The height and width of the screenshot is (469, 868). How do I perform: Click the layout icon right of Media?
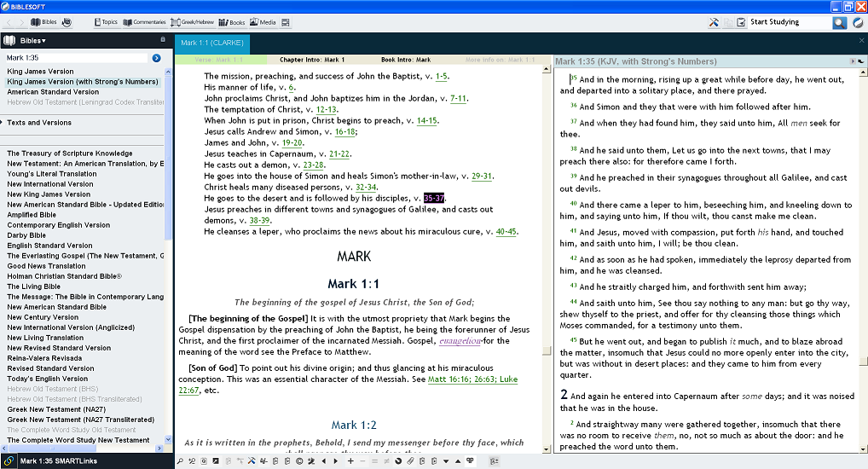tap(286, 22)
